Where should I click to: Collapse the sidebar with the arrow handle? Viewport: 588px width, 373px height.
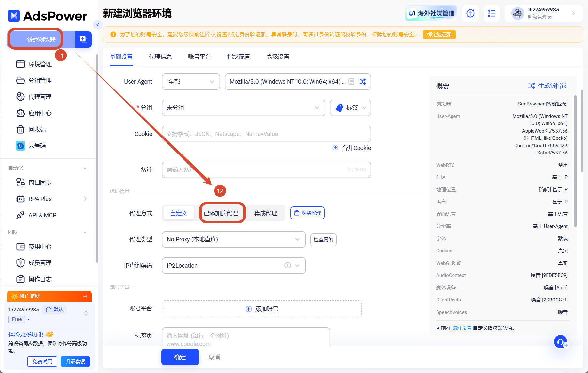tap(97, 24)
